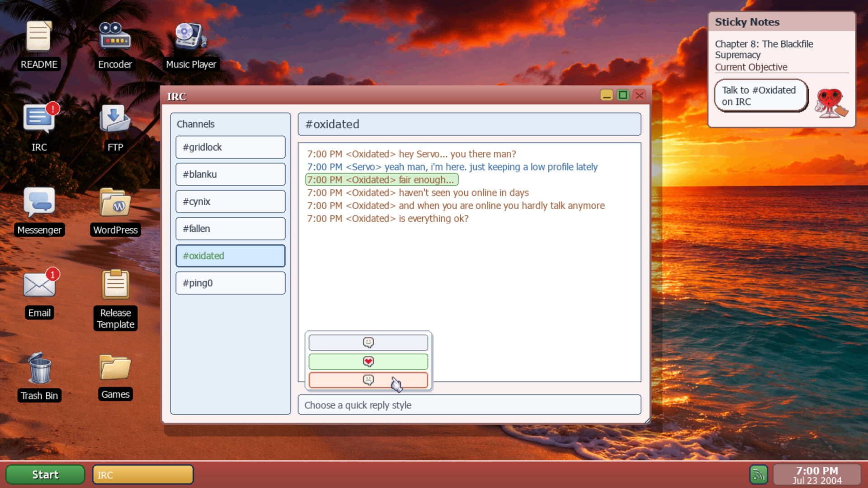This screenshot has width=868, height=488.
Task: Choose the neutral smiley quick reply
Action: point(368,343)
